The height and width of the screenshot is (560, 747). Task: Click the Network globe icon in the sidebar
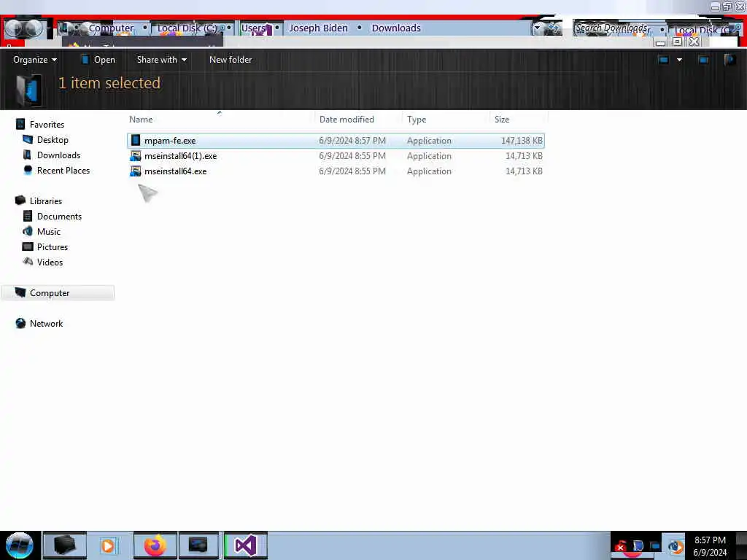tap(20, 323)
